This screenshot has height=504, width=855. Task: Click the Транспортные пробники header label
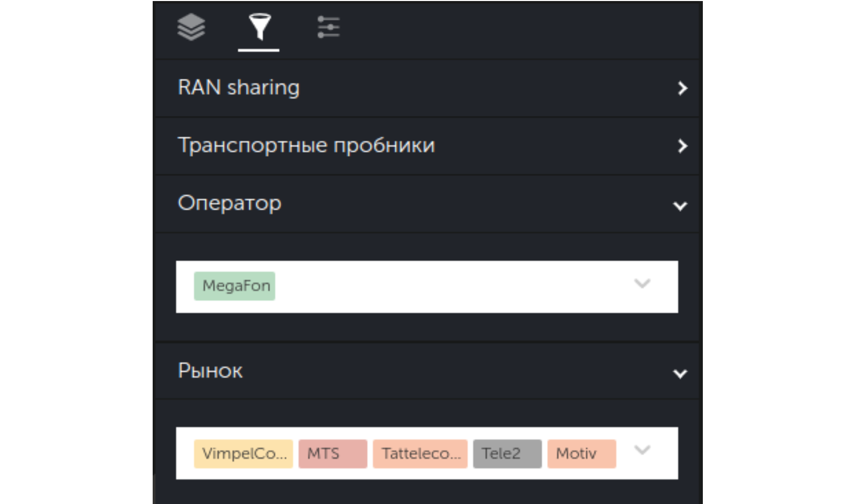pos(306,145)
